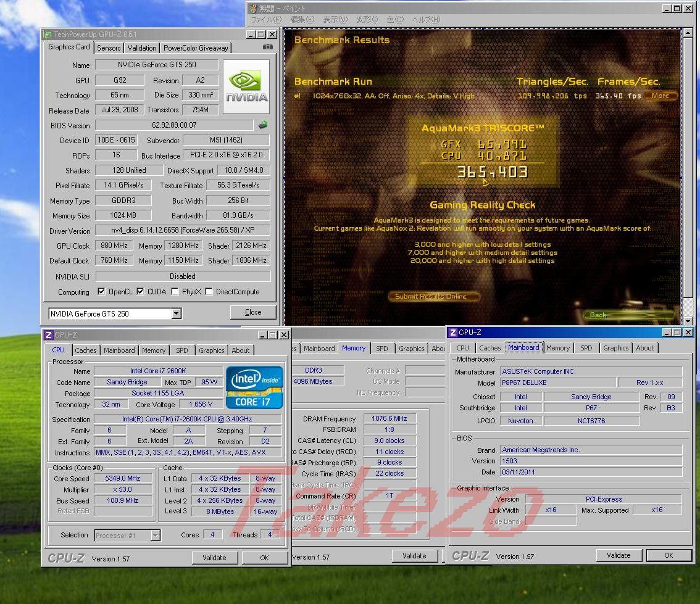
Task: Toggle the OpenCL checkbox
Action: tap(101, 292)
